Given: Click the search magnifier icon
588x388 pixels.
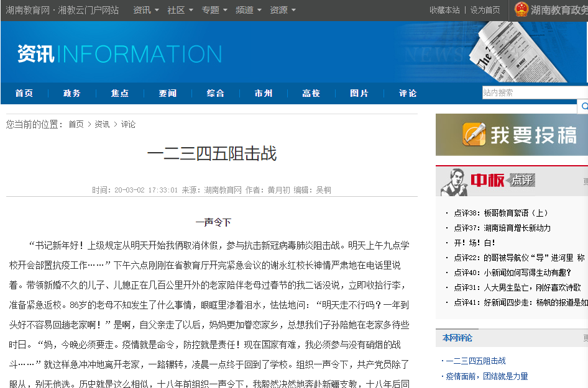Looking at the screenshot, I should 584,107.
